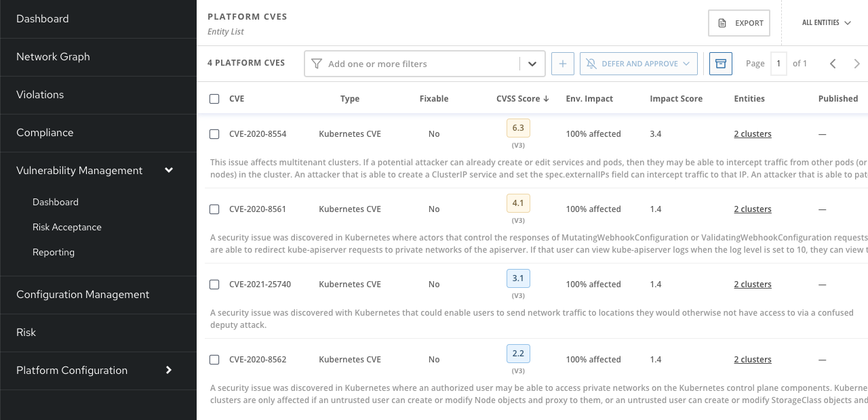
Task: Click the Export button
Action: [738, 22]
